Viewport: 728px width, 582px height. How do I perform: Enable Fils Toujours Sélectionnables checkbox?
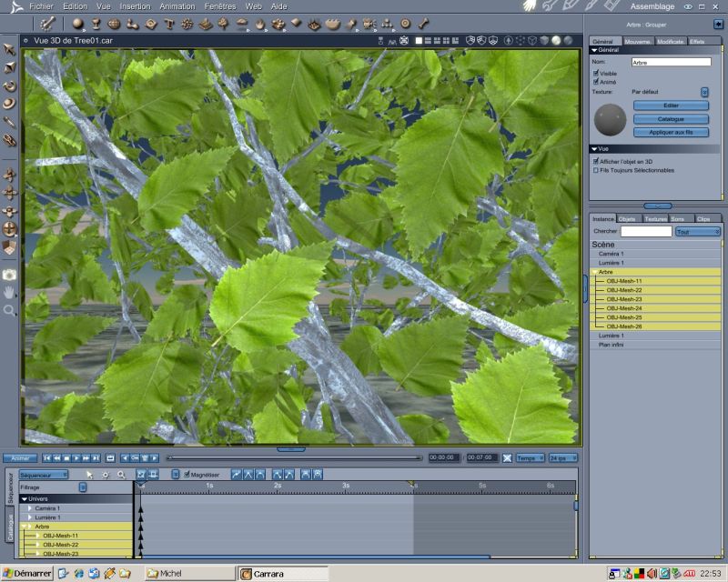tap(596, 170)
